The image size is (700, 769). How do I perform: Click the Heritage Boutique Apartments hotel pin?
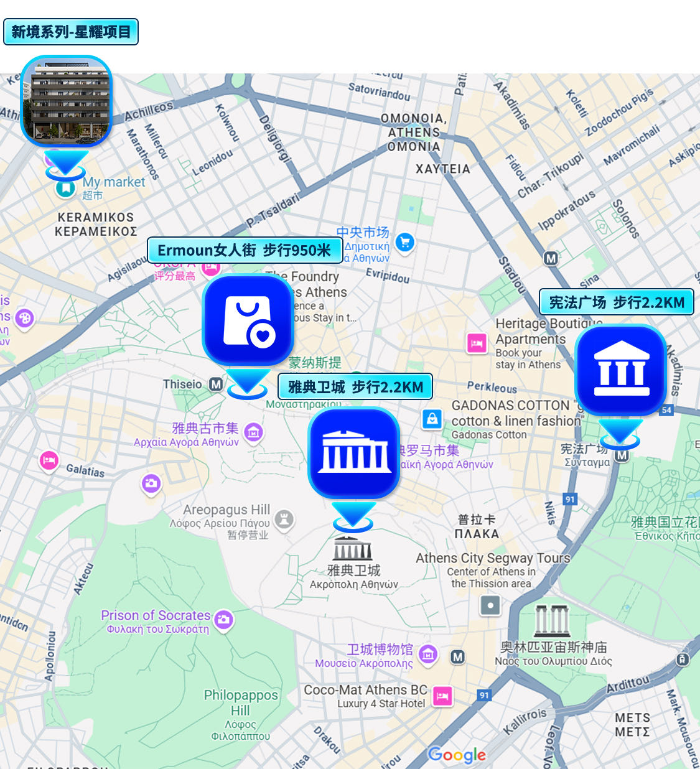point(477,343)
